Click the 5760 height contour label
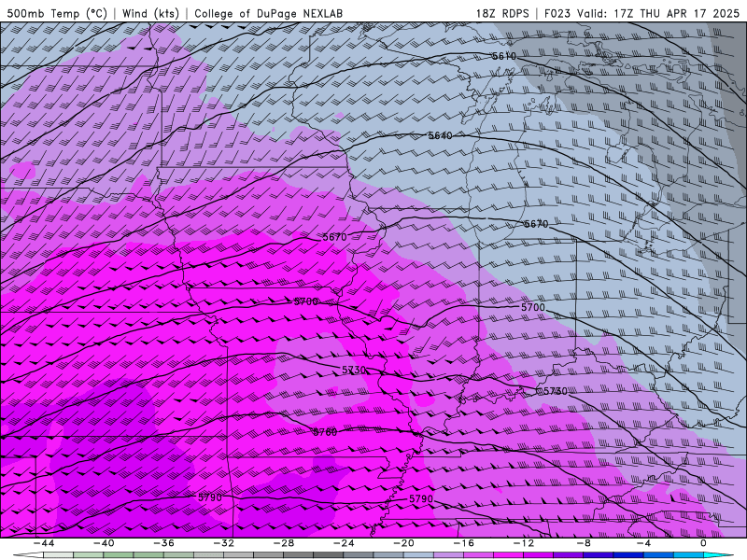This screenshot has height=560, width=747. click(x=325, y=432)
